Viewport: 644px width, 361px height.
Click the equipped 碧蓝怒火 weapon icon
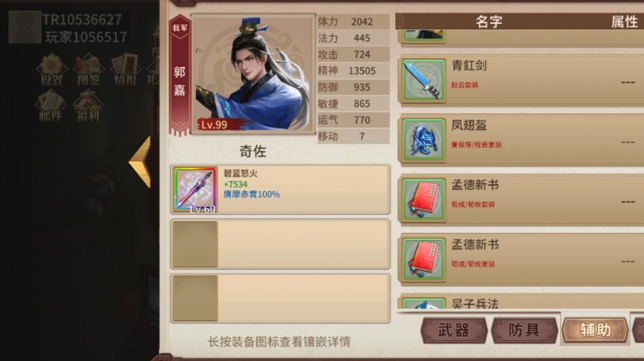click(195, 189)
